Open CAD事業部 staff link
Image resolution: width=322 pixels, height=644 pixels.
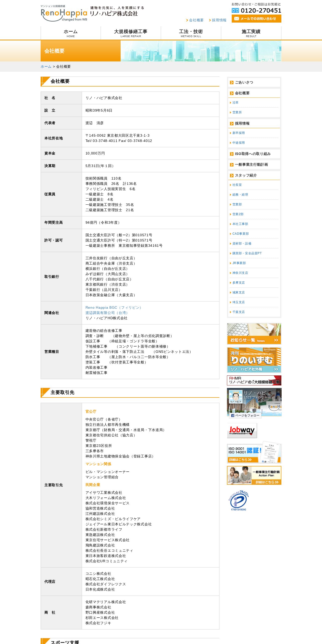[x=240, y=234]
